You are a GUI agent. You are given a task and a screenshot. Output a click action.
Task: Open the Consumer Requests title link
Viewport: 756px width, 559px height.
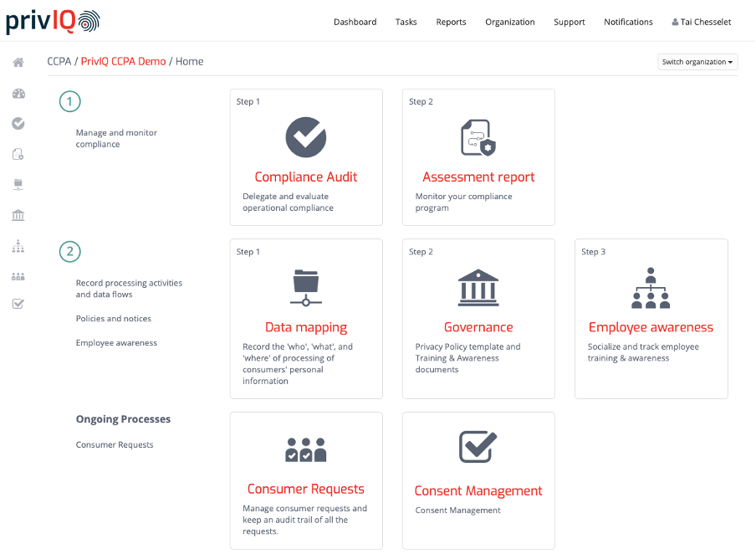pos(306,489)
